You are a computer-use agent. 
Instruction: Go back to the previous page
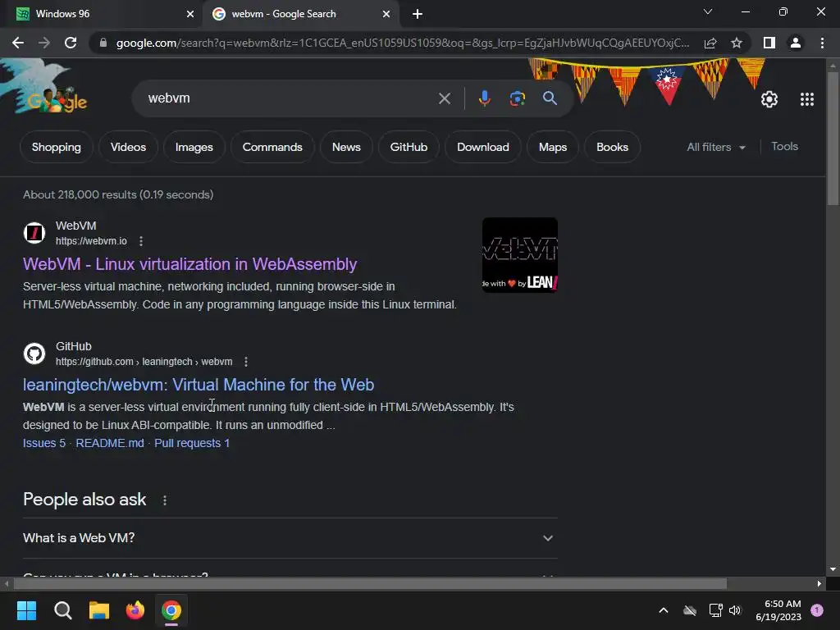[x=18, y=43]
